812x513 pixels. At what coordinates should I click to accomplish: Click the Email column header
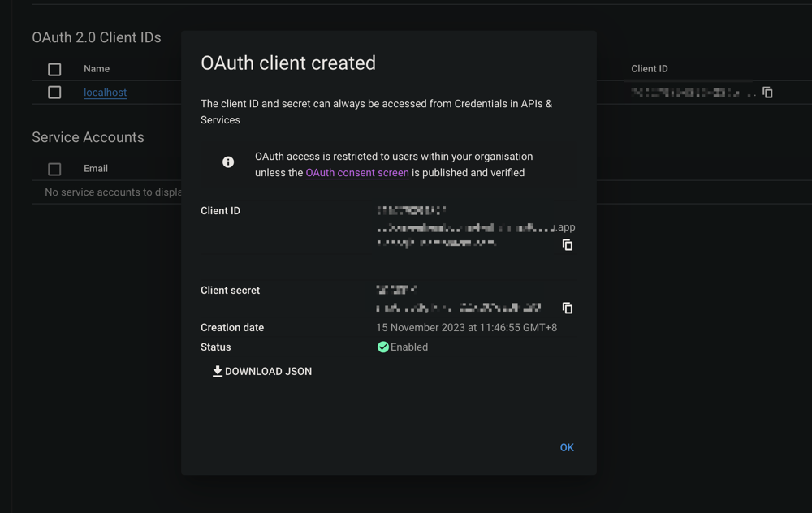(96, 168)
